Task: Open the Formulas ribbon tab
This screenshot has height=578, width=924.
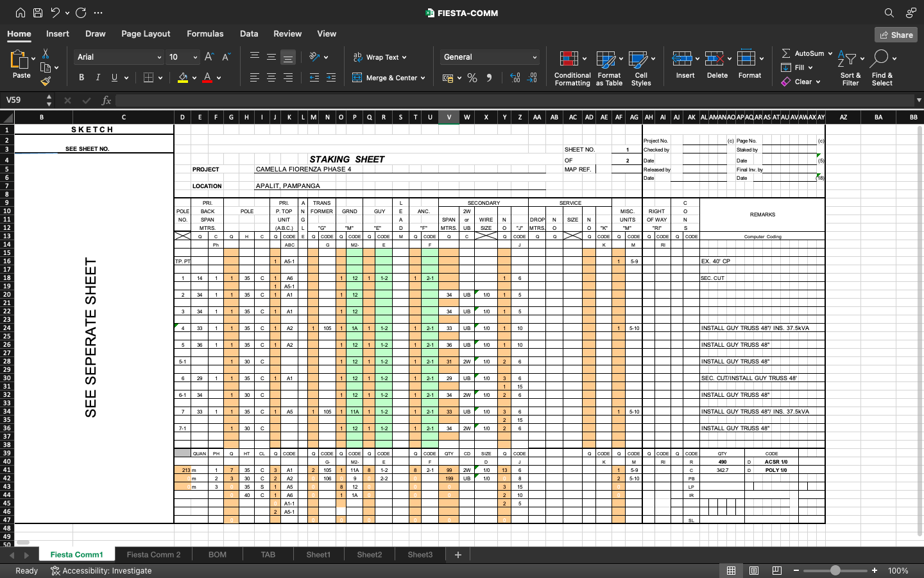Action: point(205,33)
